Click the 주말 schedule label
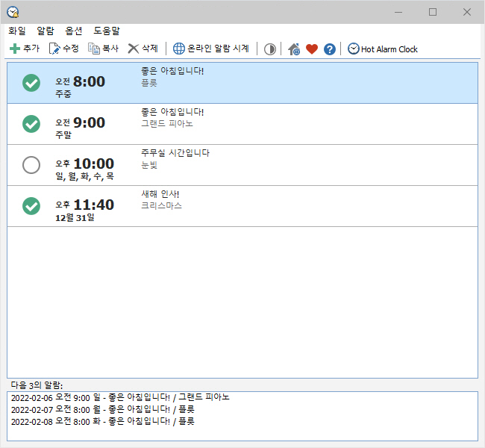Image resolution: width=485 pixels, height=448 pixels. 63,135
